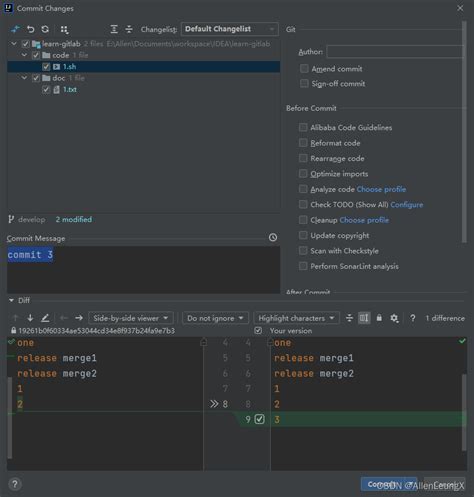The height and width of the screenshot is (497, 474).
Task: Toggle the scroll synchronization lock icon
Action: pos(379,318)
